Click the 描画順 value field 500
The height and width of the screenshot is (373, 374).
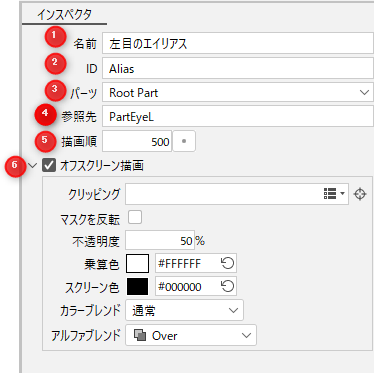137,141
